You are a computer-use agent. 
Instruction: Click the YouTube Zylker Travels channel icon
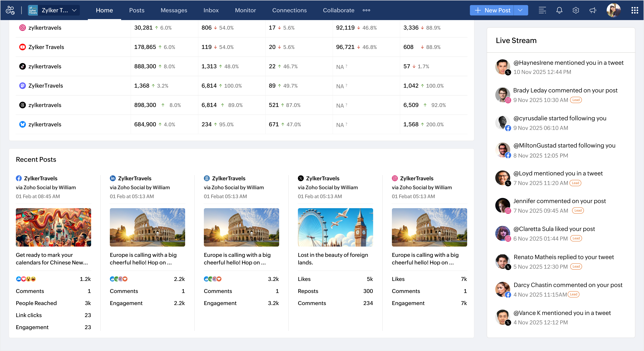(x=23, y=47)
